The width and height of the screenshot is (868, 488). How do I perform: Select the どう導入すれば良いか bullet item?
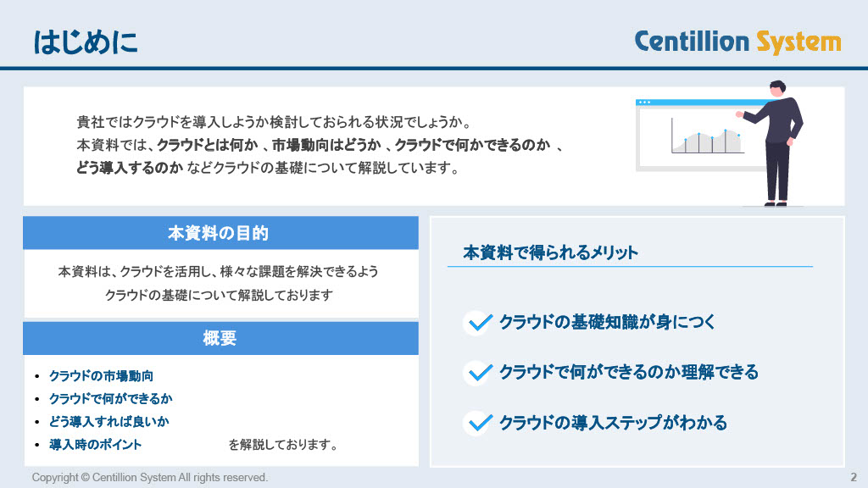tap(108, 422)
